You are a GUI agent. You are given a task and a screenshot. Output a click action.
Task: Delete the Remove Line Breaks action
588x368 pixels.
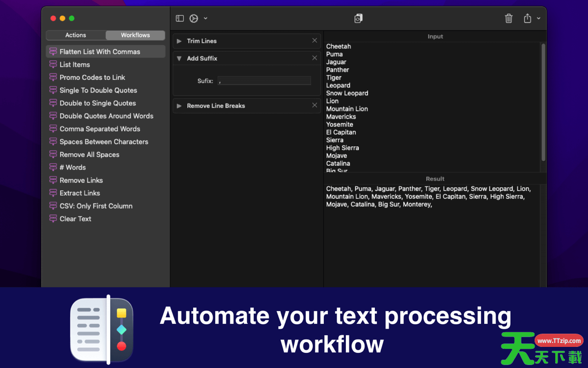point(315,105)
